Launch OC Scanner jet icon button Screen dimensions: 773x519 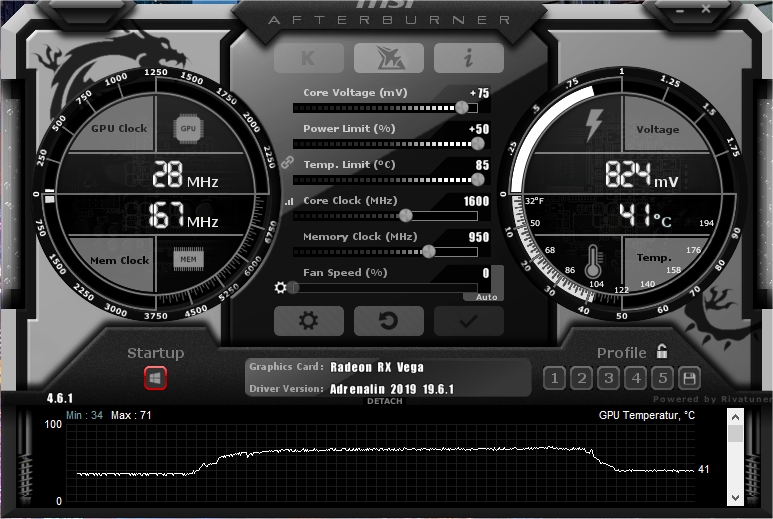pyautogui.click(x=388, y=58)
